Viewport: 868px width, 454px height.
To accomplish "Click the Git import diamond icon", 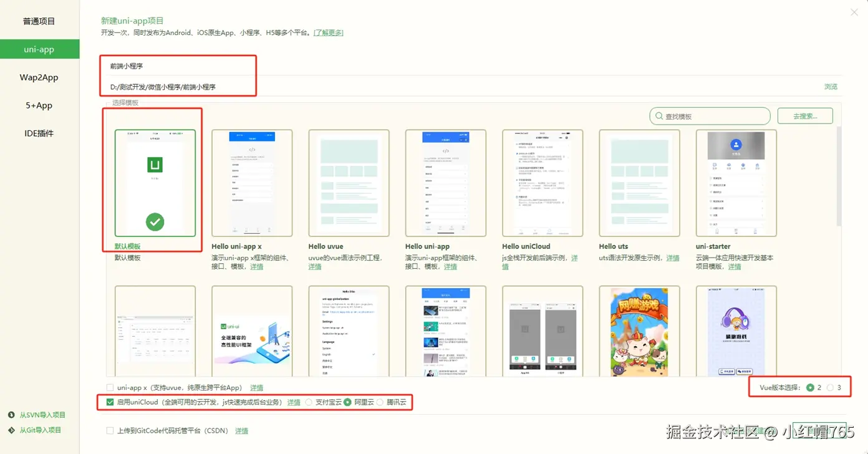I will pos(11,430).
